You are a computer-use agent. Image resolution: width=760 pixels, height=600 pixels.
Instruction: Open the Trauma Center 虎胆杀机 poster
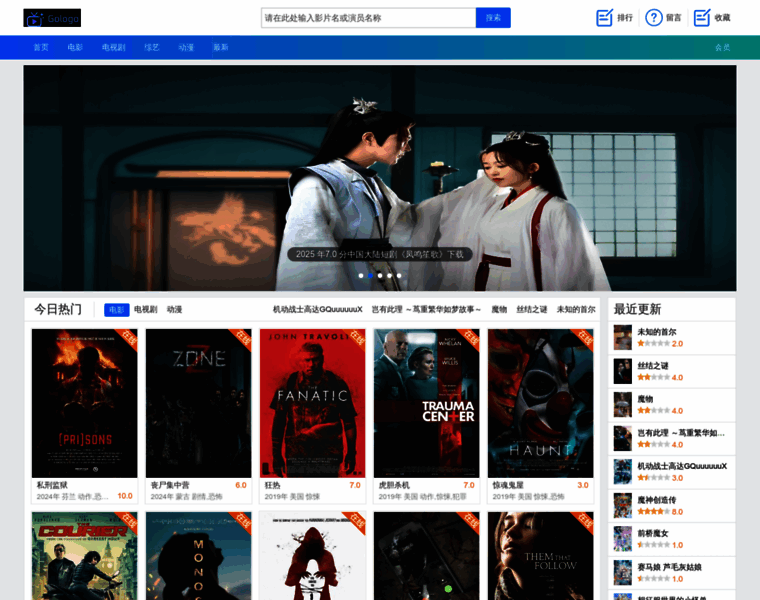click(x=427, y=403)
